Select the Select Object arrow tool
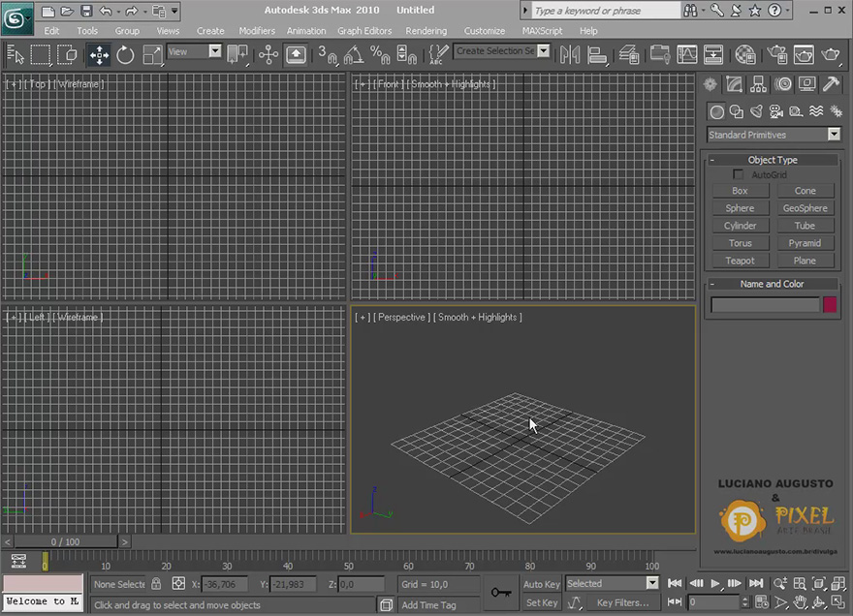The image size is (853, 616). [16, 54]
